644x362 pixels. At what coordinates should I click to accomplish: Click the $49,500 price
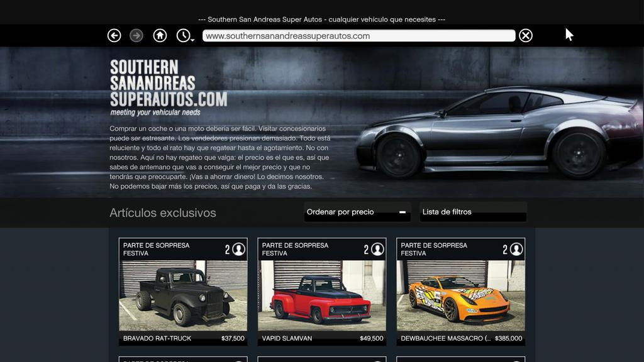coord(372,339)
